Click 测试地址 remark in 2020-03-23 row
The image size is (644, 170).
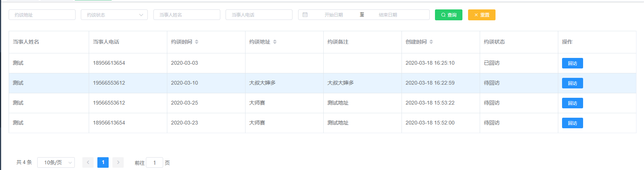coord(338,123)
